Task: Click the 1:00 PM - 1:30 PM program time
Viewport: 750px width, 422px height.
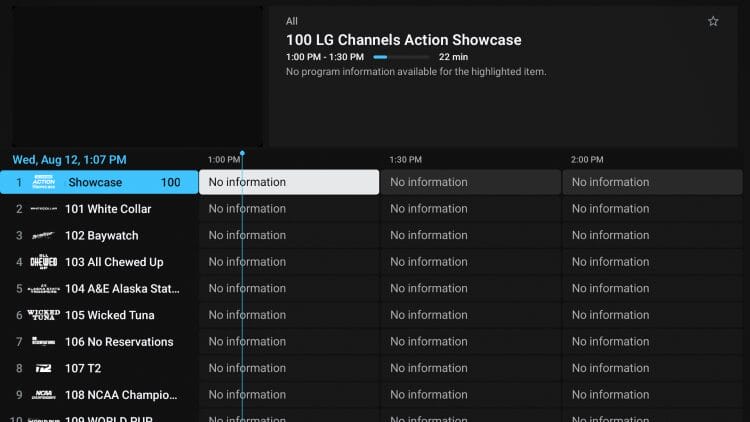Action: (325, 57)
